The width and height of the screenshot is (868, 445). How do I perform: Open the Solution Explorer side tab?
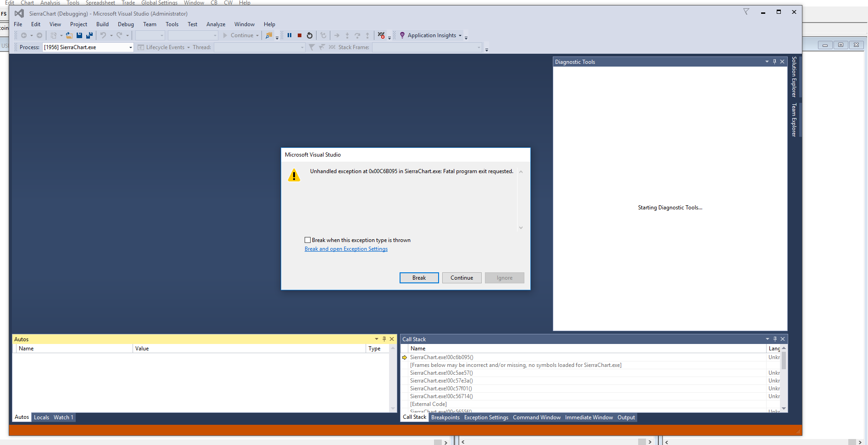(x=794, y=77)
